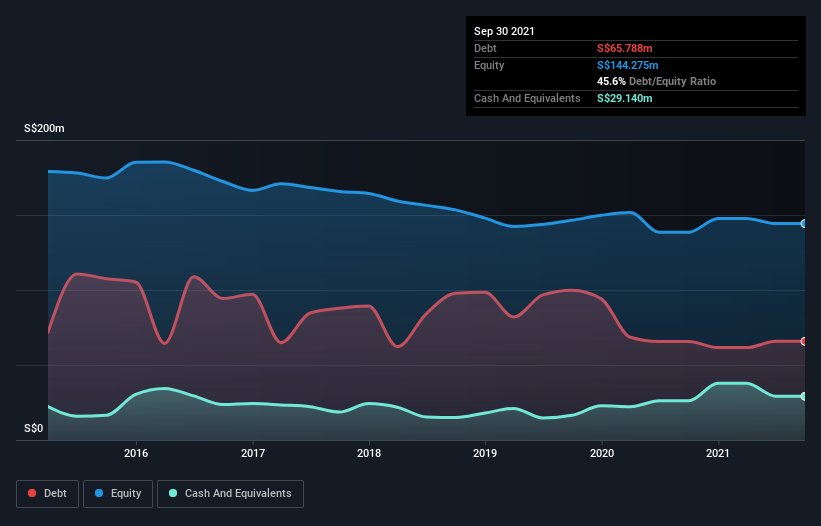This screenshot has width=821, height=526.
Task: Click the 2016 x-axis label
Action: click(136, 453)
